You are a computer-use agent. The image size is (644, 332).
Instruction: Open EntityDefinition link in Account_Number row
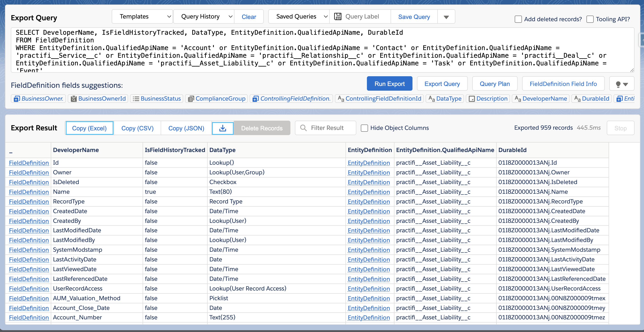[x=368, y=318]
